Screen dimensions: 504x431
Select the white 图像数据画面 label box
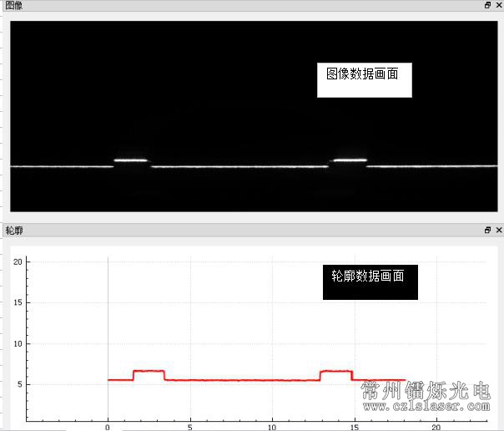[x=365, y=79]
